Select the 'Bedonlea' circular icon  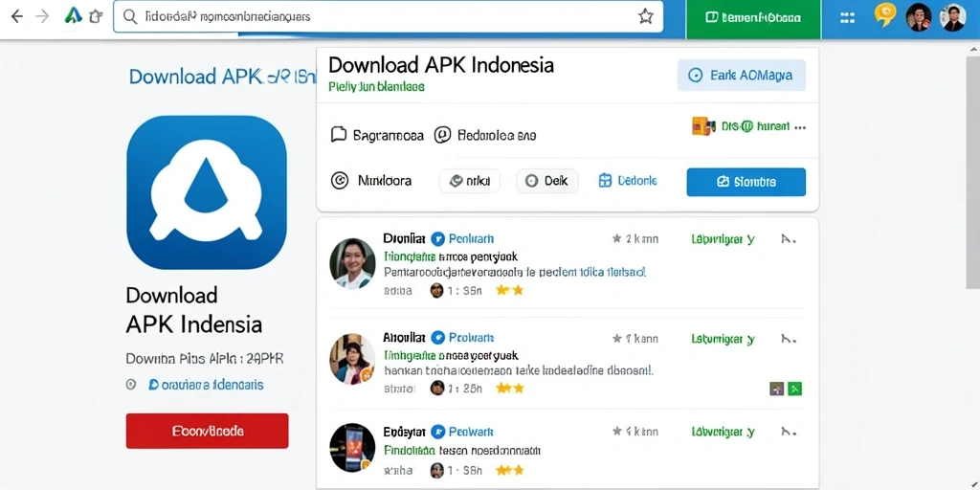[x=442, y=134]
